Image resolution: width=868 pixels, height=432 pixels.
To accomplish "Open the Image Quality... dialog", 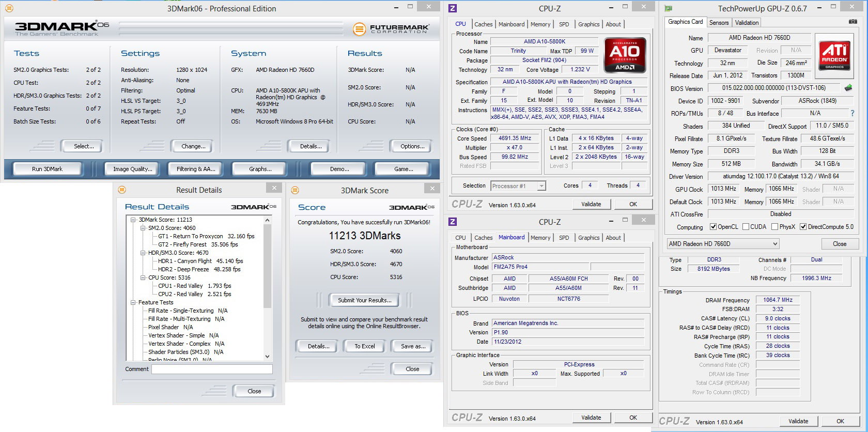I will pos(133,169).
